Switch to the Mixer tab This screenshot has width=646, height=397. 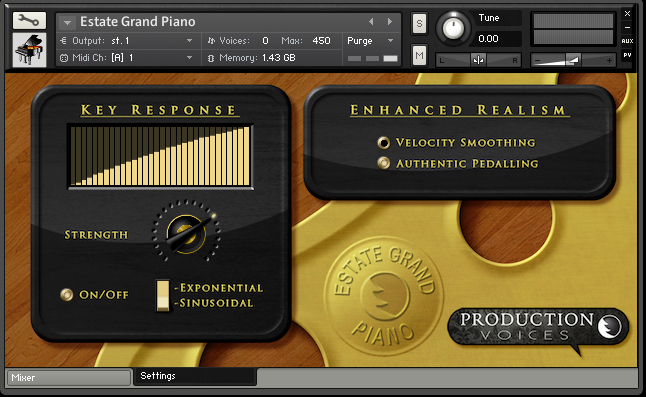(x=69, y=377)
